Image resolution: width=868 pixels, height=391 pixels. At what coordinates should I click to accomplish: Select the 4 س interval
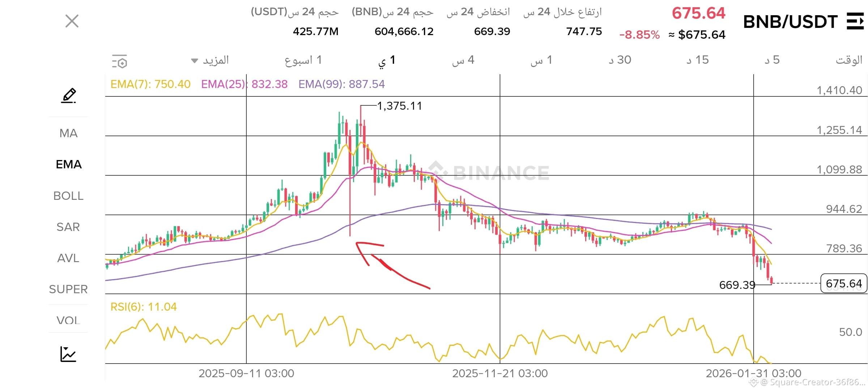click(463, 60)
